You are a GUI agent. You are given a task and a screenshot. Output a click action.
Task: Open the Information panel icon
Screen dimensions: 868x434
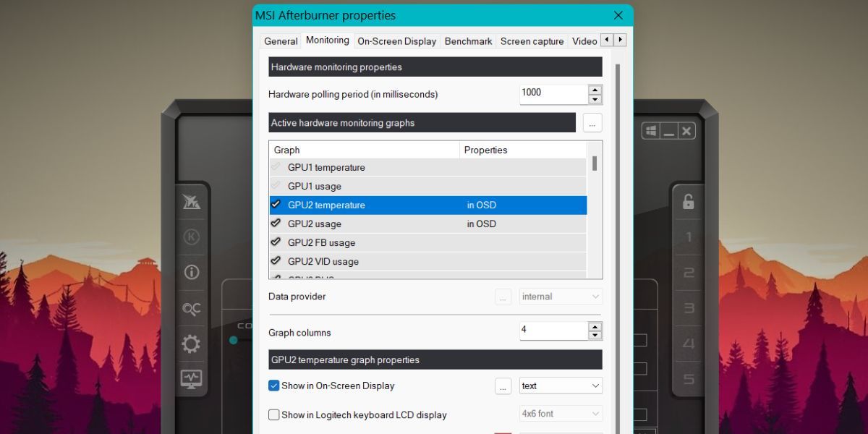coord(191,271)
